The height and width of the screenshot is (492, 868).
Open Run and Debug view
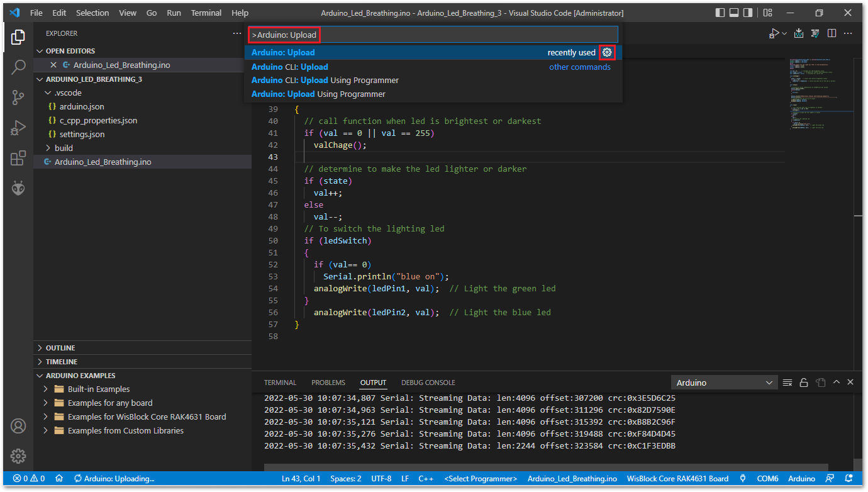click(18, 128)
